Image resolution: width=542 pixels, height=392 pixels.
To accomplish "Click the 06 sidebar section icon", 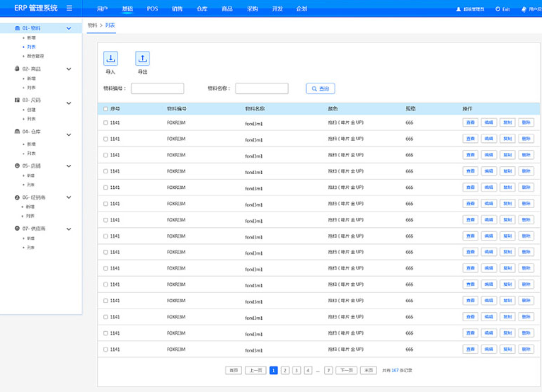I will [x=17, y=197].
